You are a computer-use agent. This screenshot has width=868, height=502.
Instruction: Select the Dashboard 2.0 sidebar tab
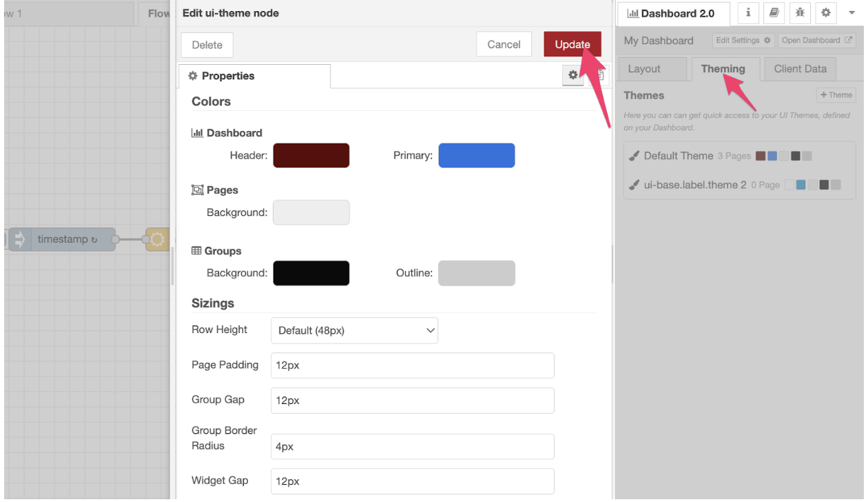[673, 13]
